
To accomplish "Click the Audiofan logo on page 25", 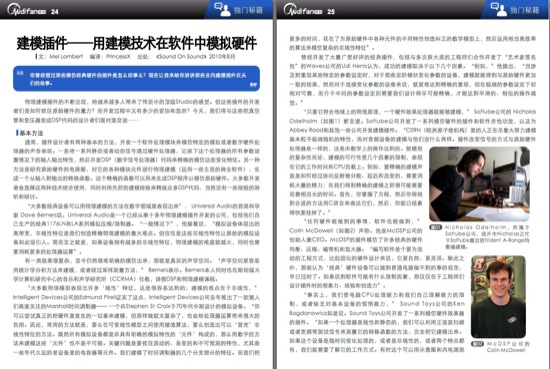I will click(303, 10).
